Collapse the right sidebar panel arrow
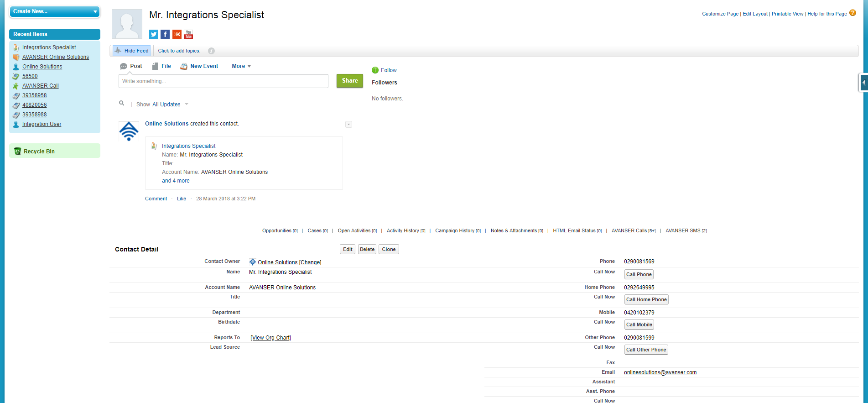This screenshot has height=403, width=868. point(863,83)
